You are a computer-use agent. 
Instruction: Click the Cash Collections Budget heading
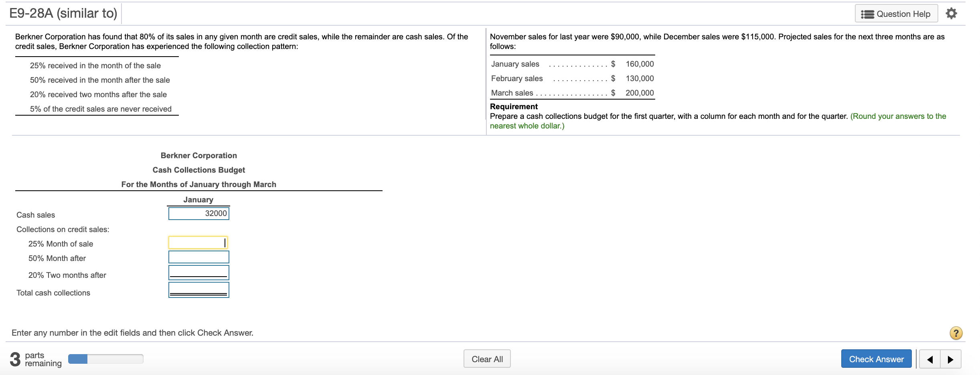[x=199, y=170]
